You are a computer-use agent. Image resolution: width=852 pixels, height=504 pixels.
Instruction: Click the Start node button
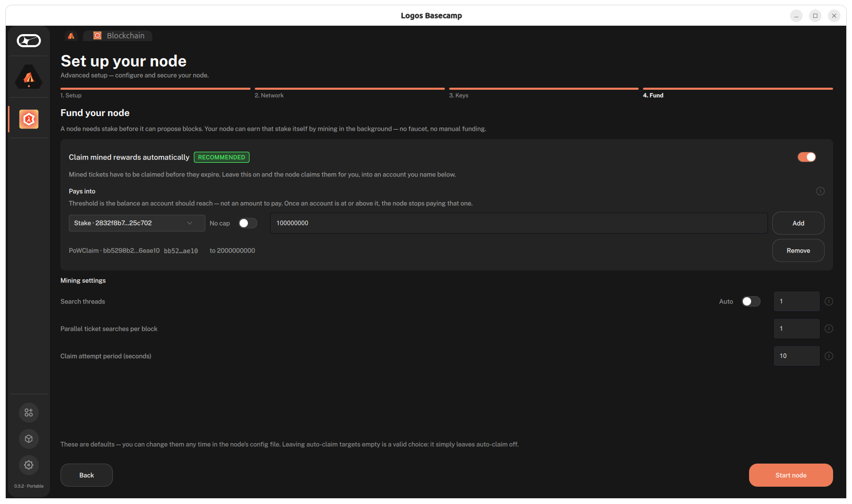(791, 475)
